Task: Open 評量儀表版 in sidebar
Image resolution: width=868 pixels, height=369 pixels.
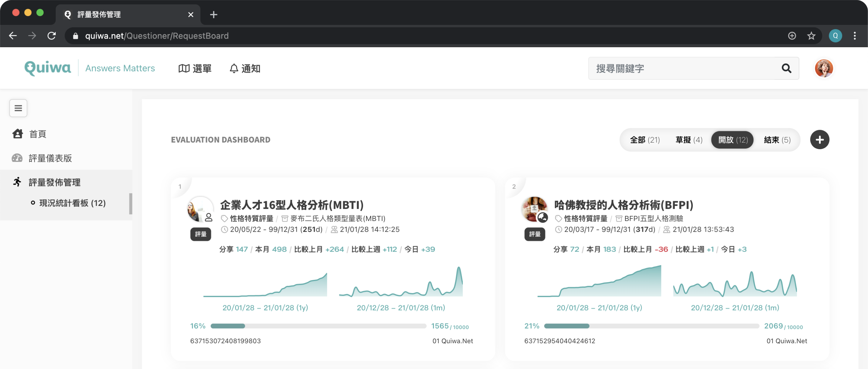Action: pos(42,158)
